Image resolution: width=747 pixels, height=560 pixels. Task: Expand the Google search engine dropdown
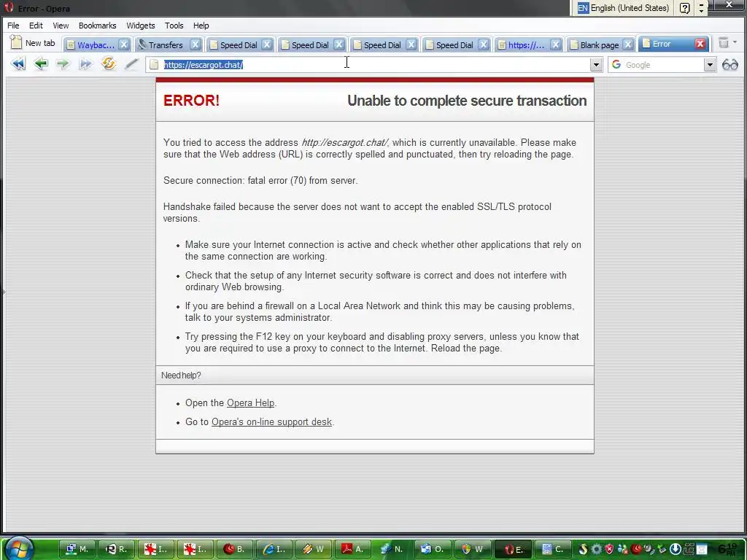coord(710,65)
